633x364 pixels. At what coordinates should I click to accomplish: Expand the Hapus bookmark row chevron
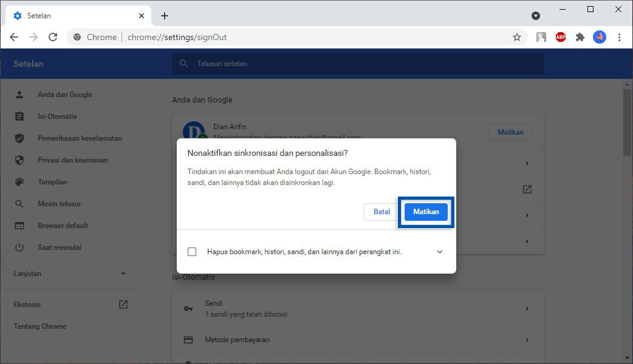[440, 251]
